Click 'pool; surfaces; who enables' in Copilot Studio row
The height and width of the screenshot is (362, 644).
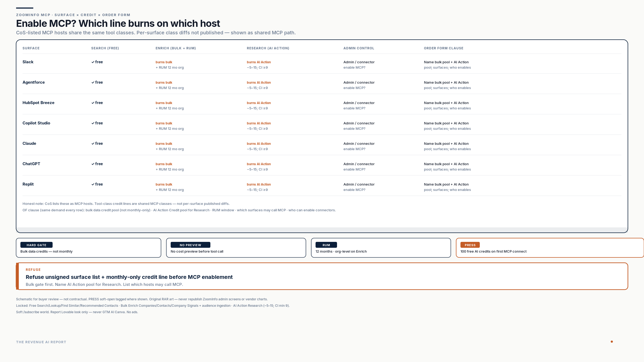(x=447, y=129)
